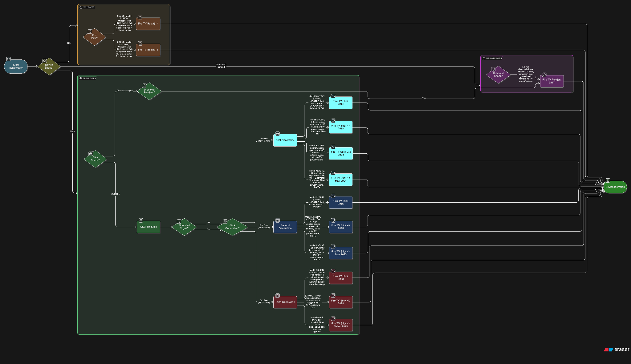Click the icon atop Fire TV Box 2014
This screenshot has height=364, width=631.
point(140,17)
